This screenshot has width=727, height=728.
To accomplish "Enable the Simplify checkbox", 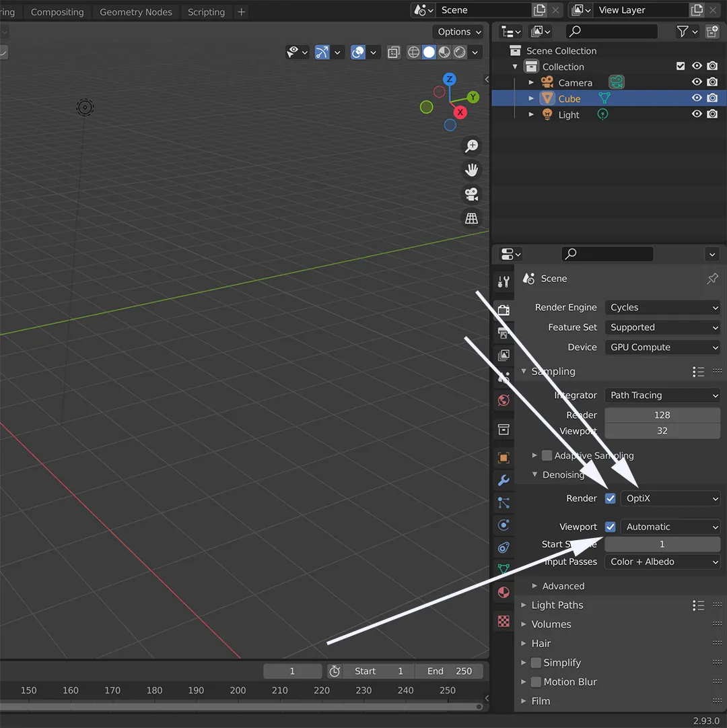I will [x=536, y=663].
